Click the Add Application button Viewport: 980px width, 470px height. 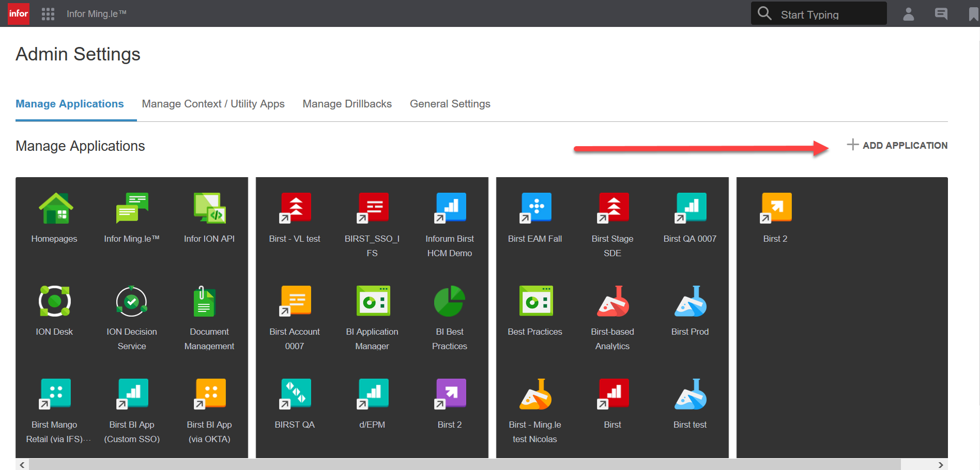[897, 145]
